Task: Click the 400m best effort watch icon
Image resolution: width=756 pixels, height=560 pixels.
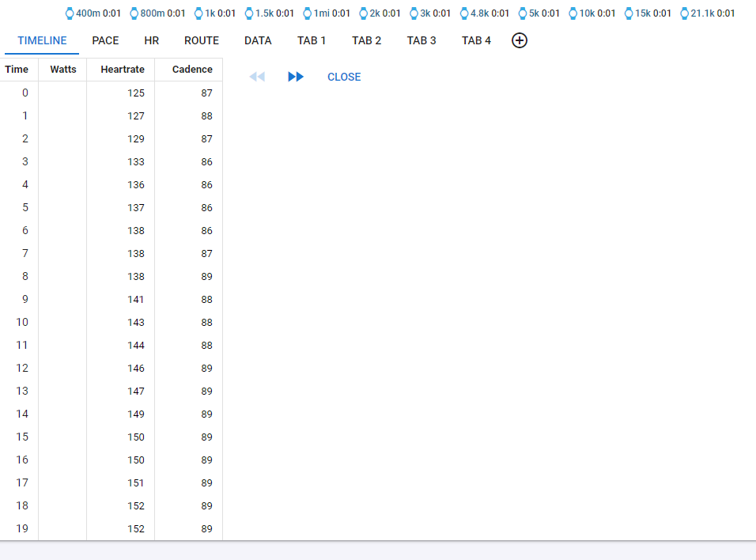Action: click(x=70, y=13)
